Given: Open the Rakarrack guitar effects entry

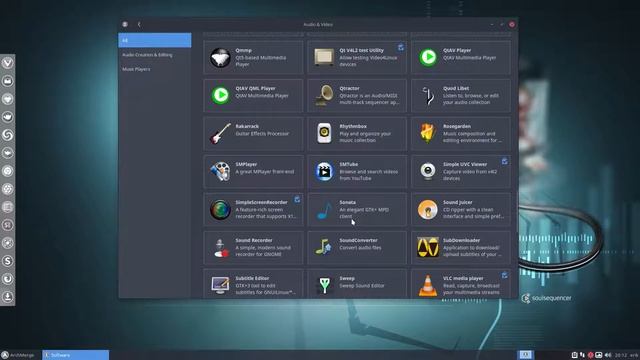Looking at the screenshot, I should (253, 133).
